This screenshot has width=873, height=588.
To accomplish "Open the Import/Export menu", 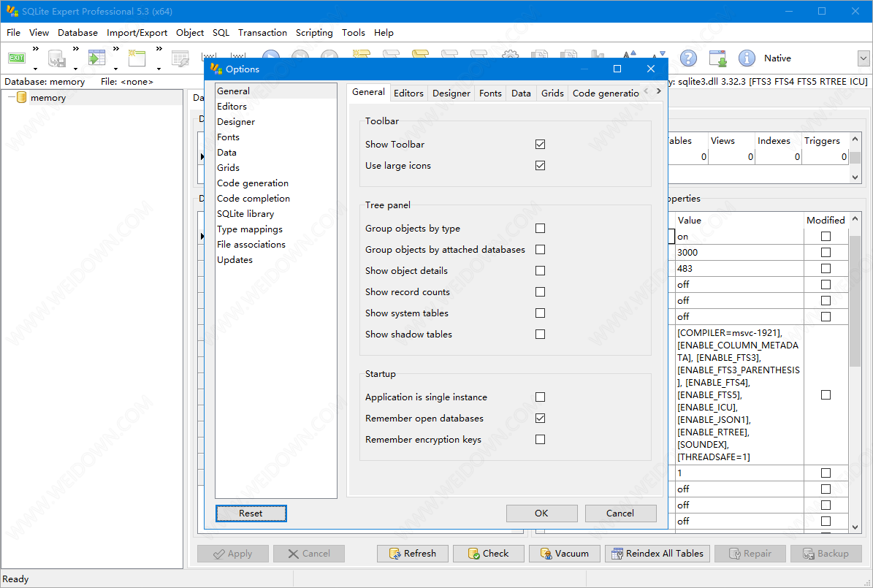I will [137, 33].
